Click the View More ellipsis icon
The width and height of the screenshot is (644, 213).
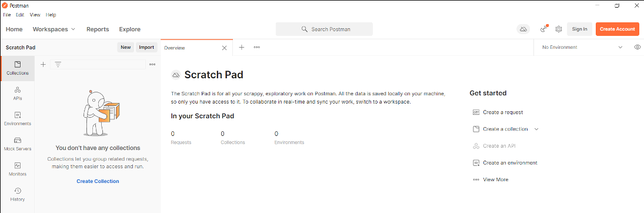click(476, 179)
